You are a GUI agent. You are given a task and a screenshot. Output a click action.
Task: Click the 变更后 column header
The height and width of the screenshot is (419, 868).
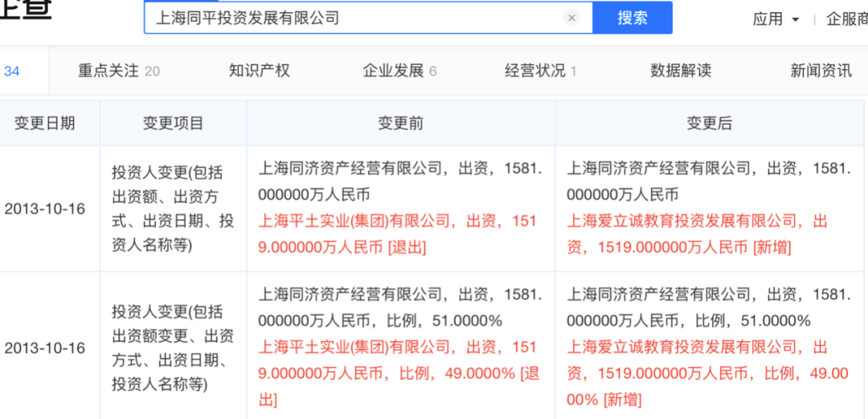click(710, 123)
